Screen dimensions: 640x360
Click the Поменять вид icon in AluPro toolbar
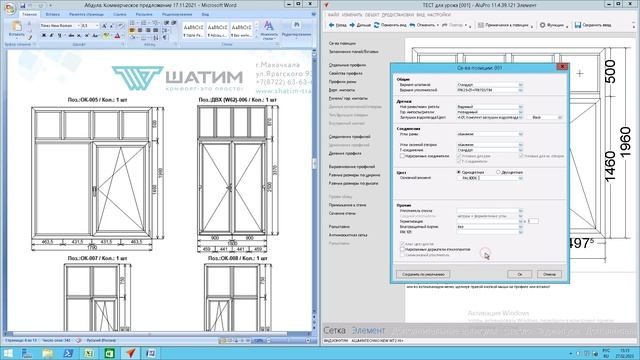click(376, 25)
